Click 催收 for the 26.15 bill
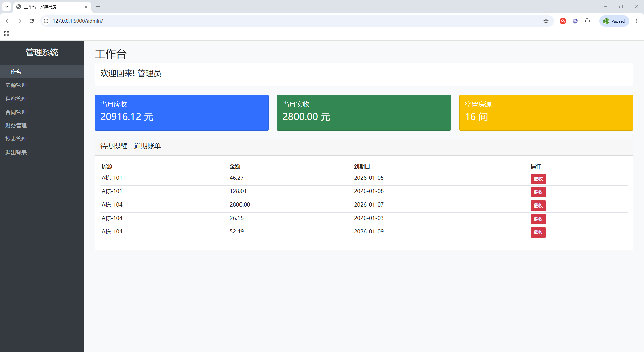The width and height of the screenshot is (644, 352). pyautogui.click(x=538, y=219)
